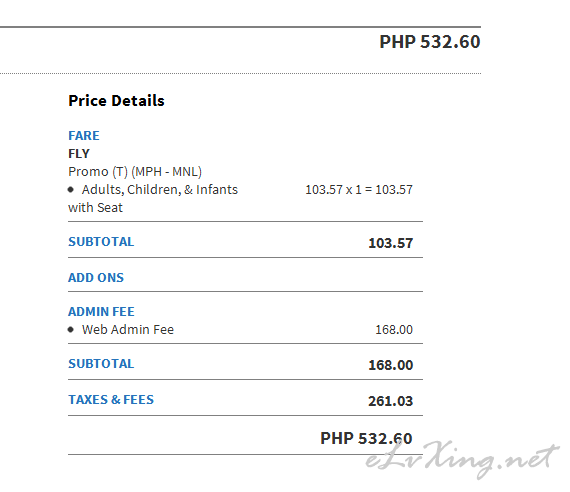The height and width of the screenshot is (492, 570).
Task: Click the Price Details heading
Action: pyautogui.click(x=116, y=101)
